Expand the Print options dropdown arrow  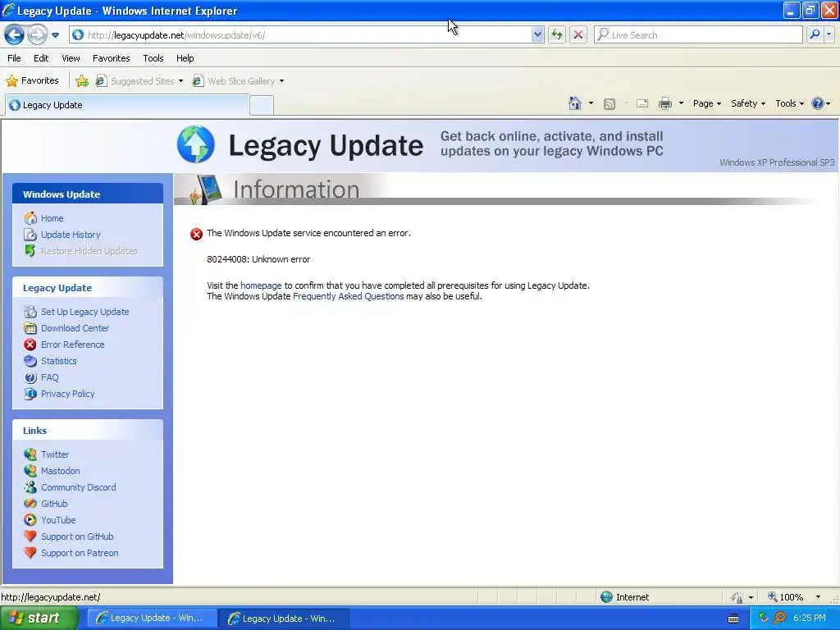click(x=681, y=103)
